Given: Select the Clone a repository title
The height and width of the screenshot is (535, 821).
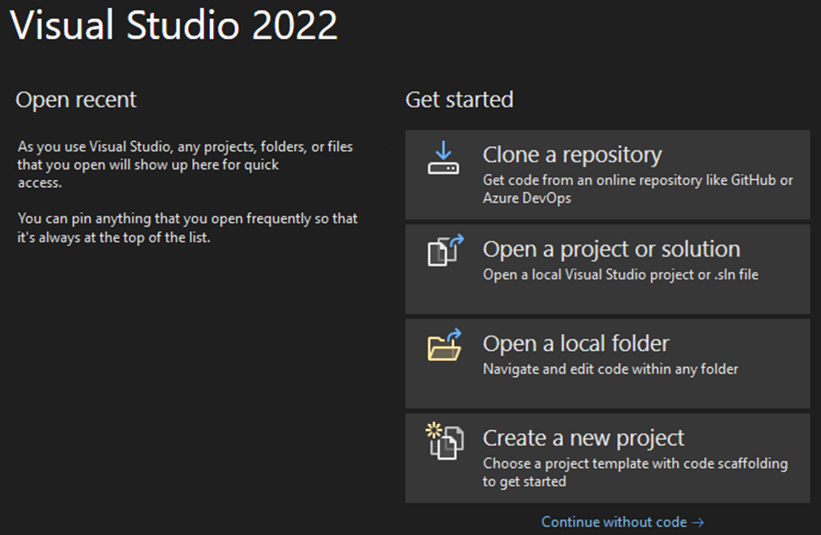Looking at the screenshot, I should point(572,155).
